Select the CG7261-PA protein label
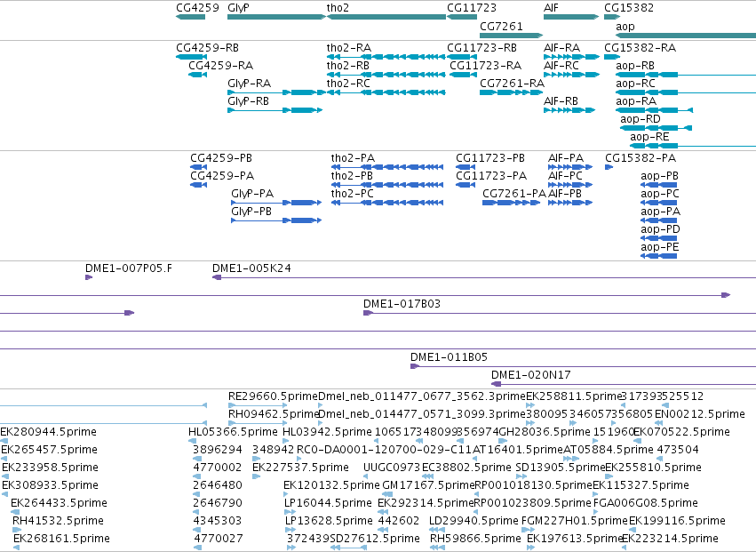756x552 pixels. click(x=514, y=194)
